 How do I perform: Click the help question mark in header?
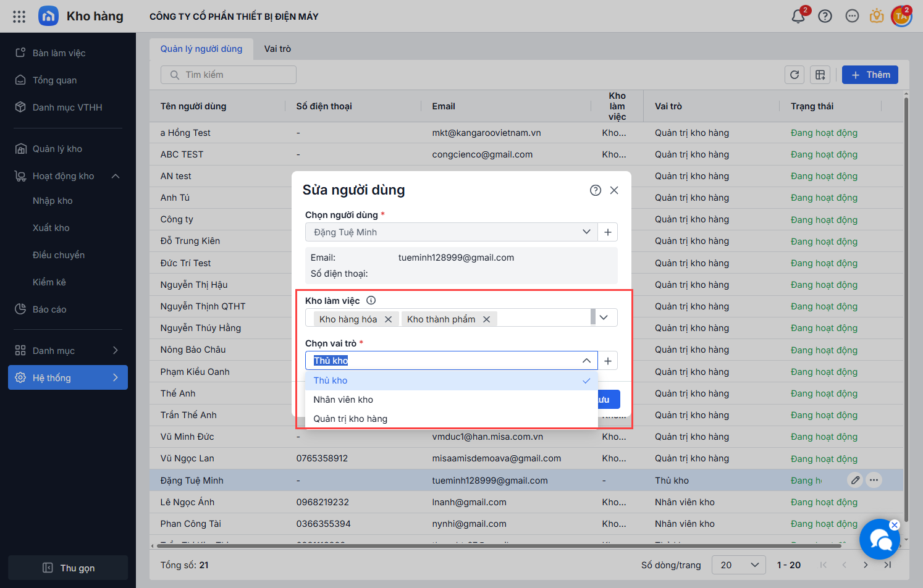click(x=825, y=17)
